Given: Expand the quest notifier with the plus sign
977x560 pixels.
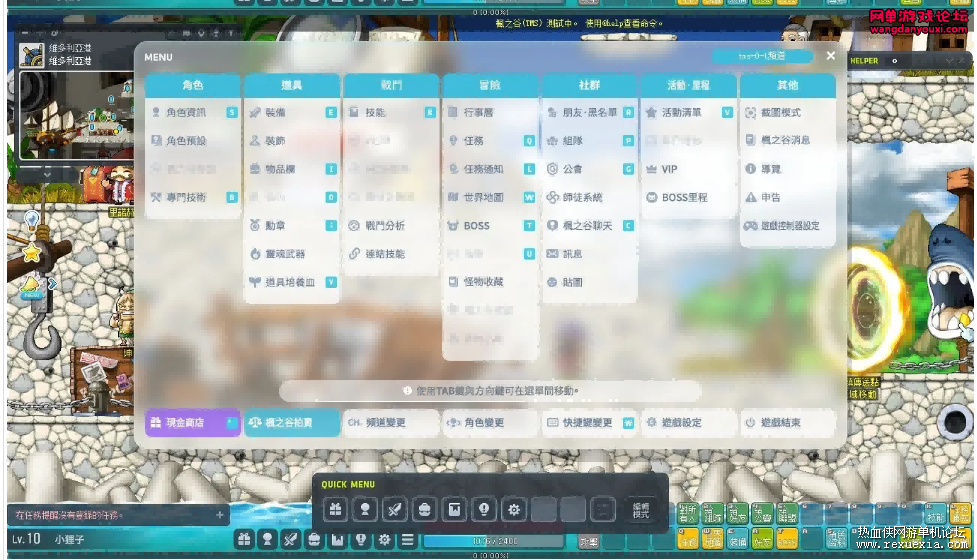Looking at the screenshot, I should pos(219,515).
